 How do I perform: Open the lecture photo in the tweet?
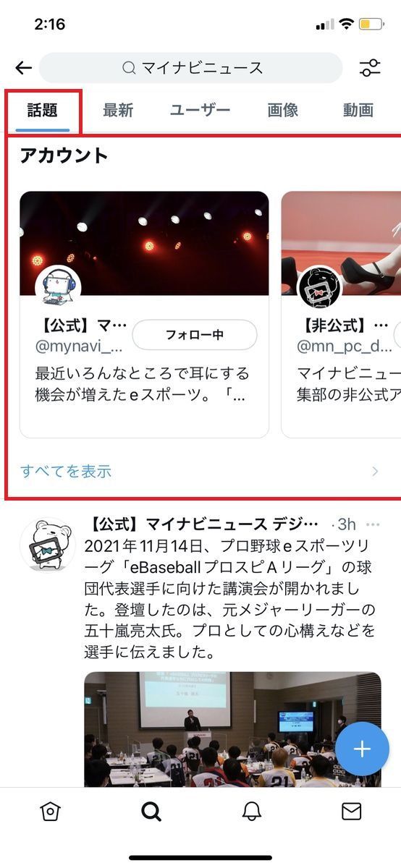(232, 729)
